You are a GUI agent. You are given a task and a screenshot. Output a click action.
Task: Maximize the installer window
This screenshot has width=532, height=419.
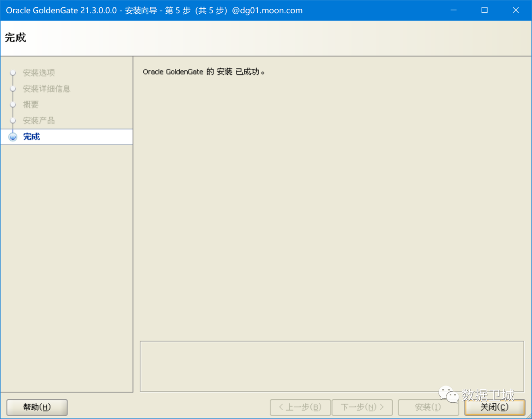tap(485, 10)
